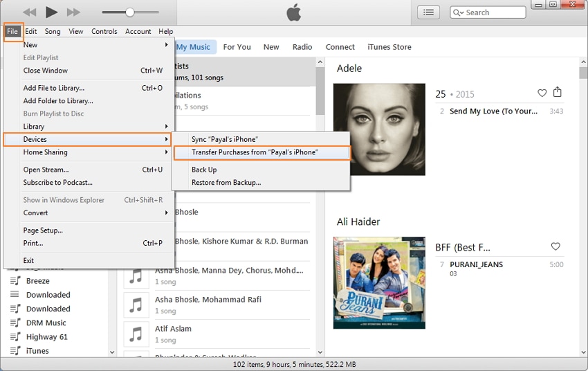The height and width of the screenshot is (371, 588).
Task: Click Highway 61 playlist icon
Action: tap(15, 336)
